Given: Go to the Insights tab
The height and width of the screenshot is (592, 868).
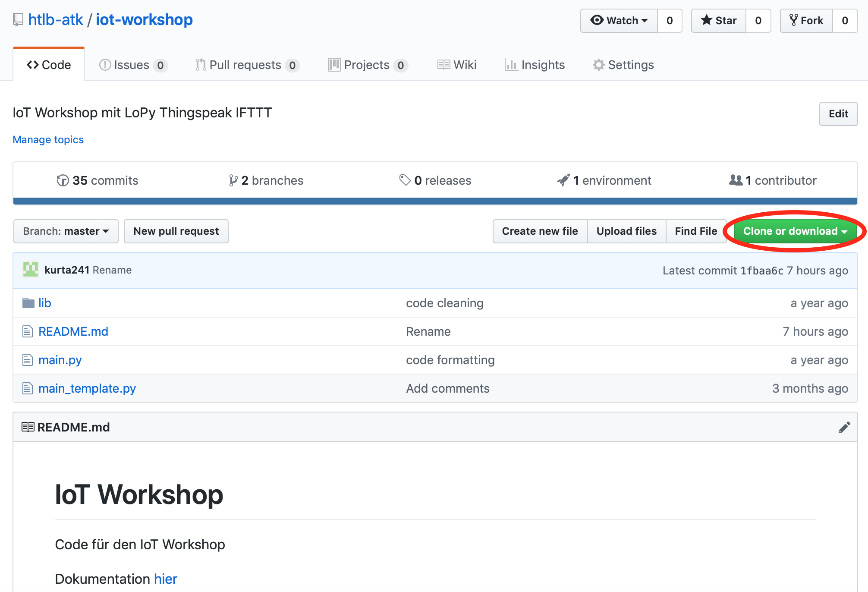Looking at the screenshot, I should pyautogui.click(x=535, y=65).
